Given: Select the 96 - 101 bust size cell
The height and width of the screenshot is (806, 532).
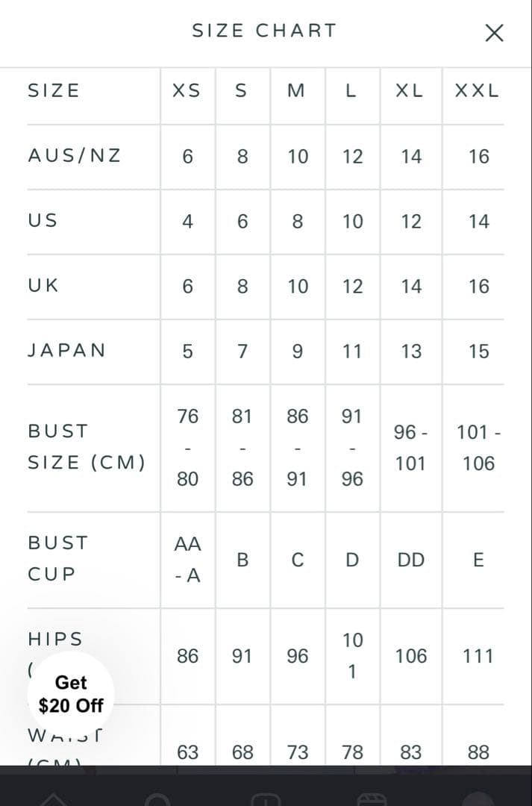Looking at the screenshot, I should pos(410,448).
